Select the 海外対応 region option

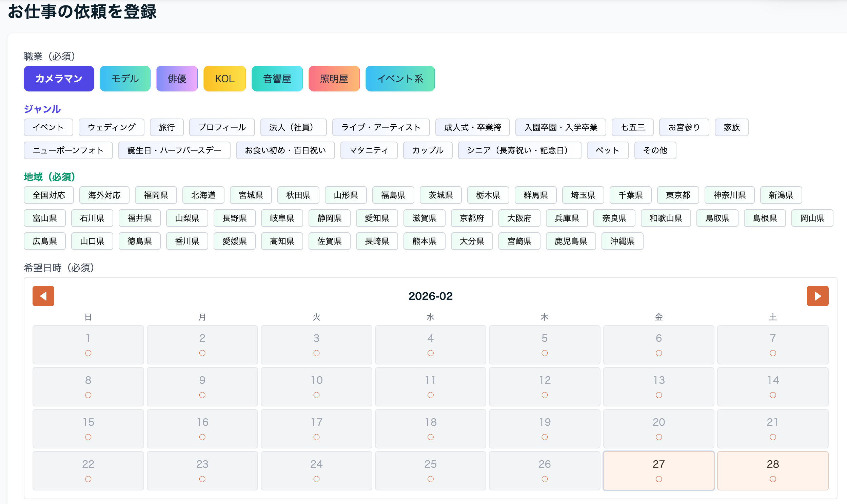104,195
